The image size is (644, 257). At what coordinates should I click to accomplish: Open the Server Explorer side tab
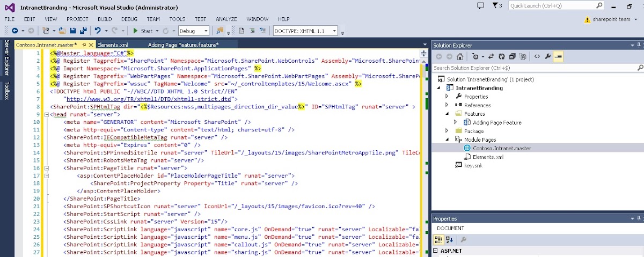click(x=6, y=57)
